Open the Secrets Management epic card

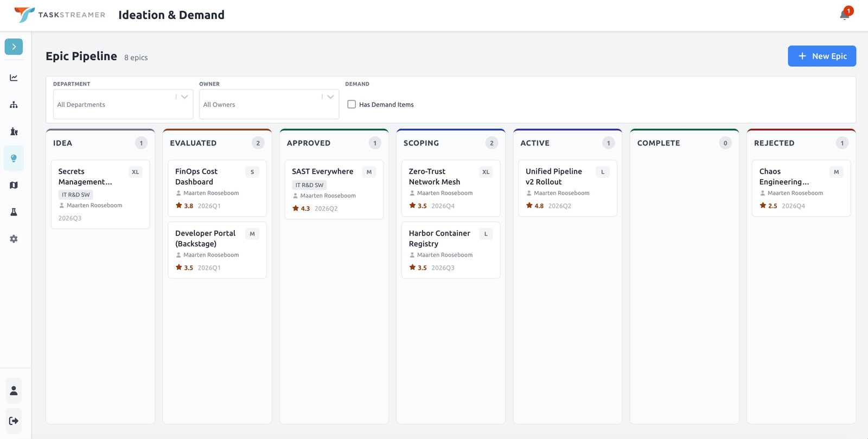[x=100, y=194]
